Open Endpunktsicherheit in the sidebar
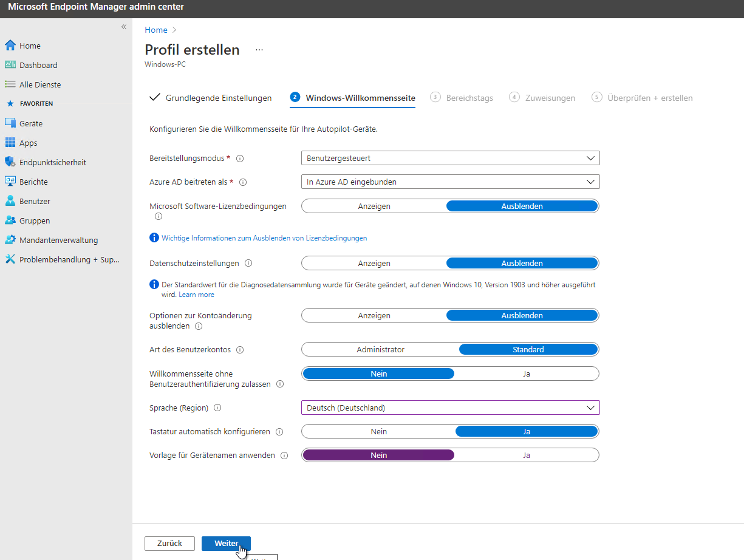This screenshot has width=744, height=560. pyautogui.click(x=53, y=162)
